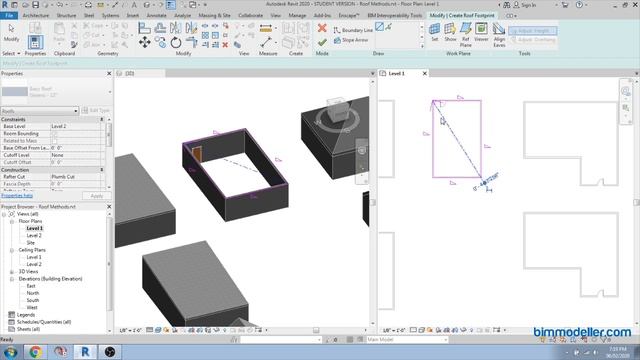Image resolution: width=640 pixels, height=360 pixels.
Task: Toggle the Related to Mass checkbox
Action: pos(54,141)
